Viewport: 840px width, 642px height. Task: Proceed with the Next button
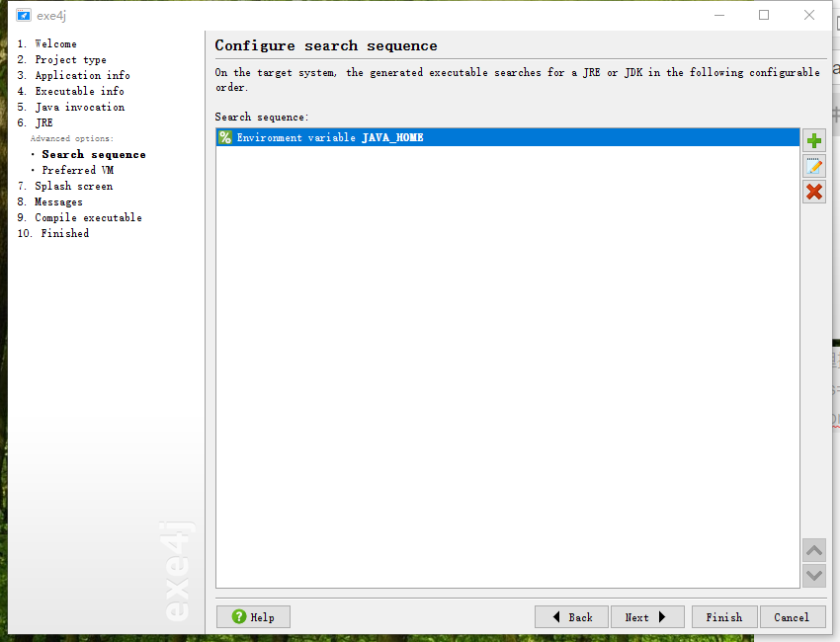coord(647,617)
